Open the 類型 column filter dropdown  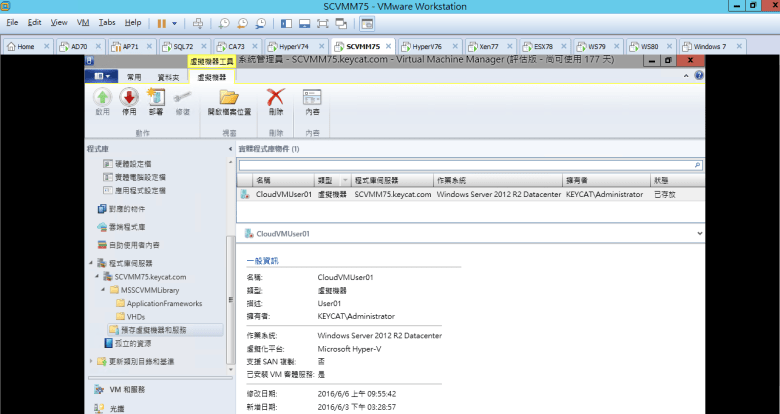tap(345, 180)
